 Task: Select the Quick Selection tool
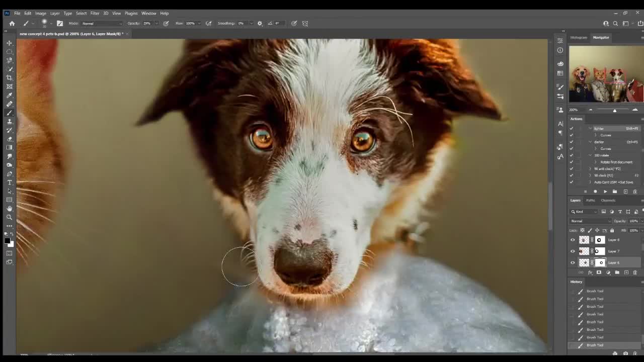click(x=9, y=69)
